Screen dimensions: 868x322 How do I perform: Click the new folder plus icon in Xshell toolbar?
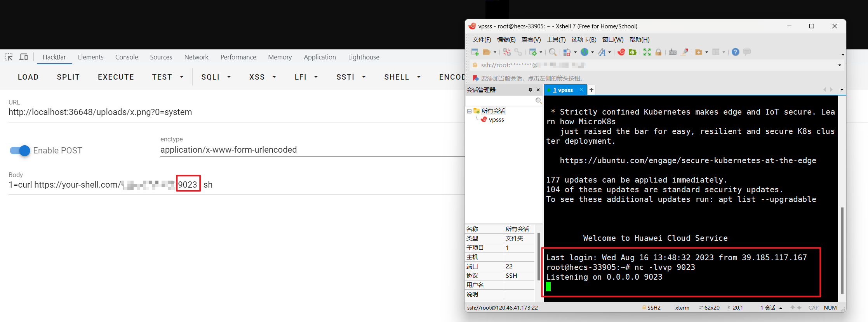pyautogui.click(x=699, y=52)
